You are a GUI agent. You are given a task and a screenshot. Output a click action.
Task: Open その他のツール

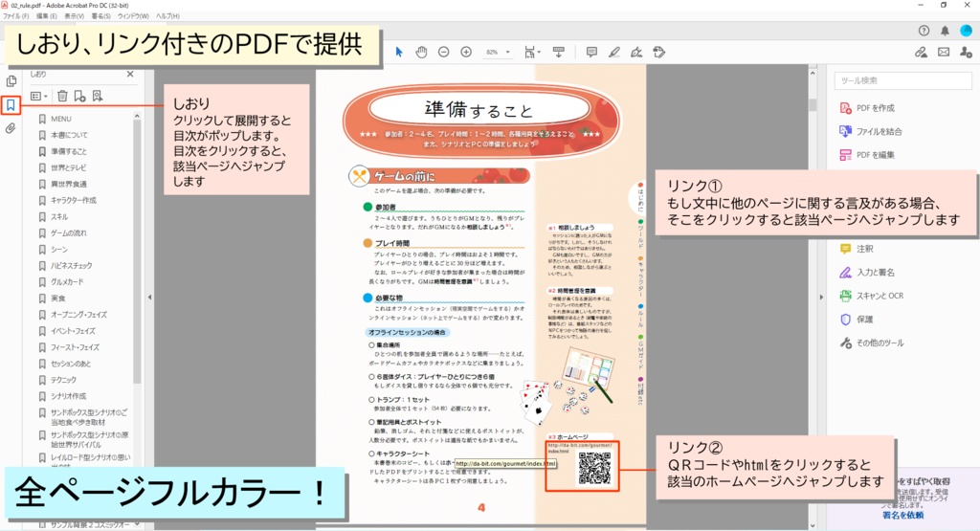pos(872,343)
